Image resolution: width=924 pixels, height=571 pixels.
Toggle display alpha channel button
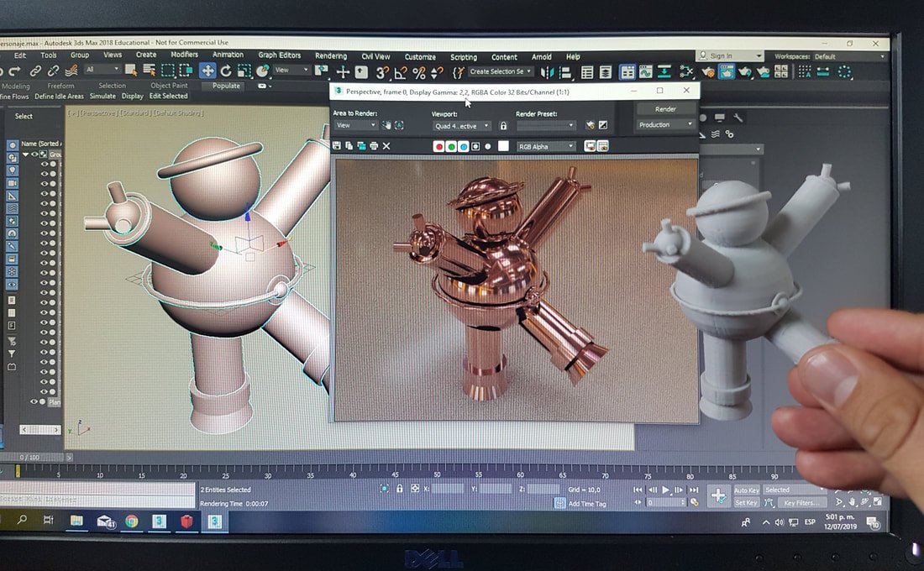coord(475,147)
